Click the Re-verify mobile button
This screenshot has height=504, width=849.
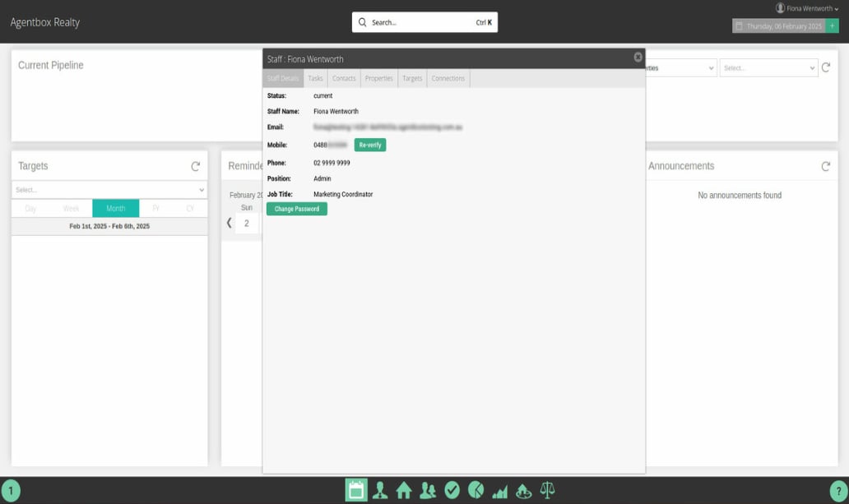[x=370, y=145]
